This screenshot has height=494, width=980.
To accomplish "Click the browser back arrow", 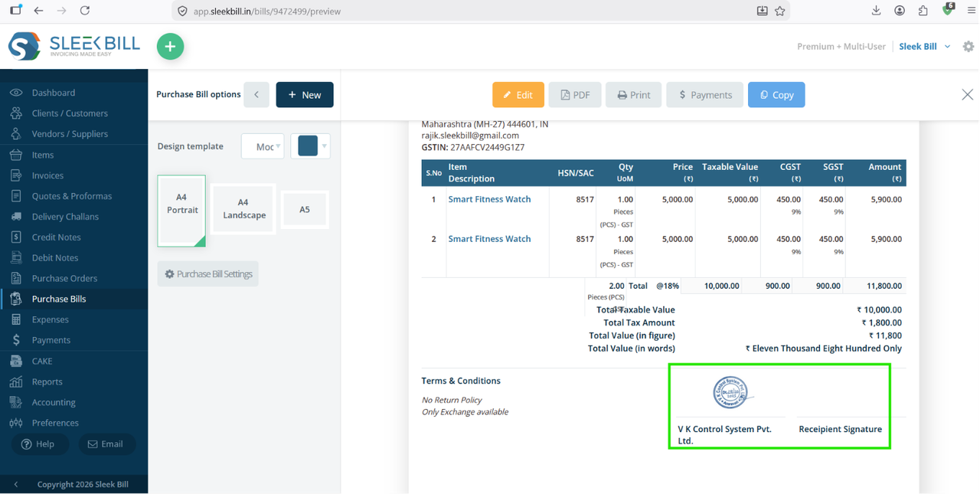I will point(39,11).
